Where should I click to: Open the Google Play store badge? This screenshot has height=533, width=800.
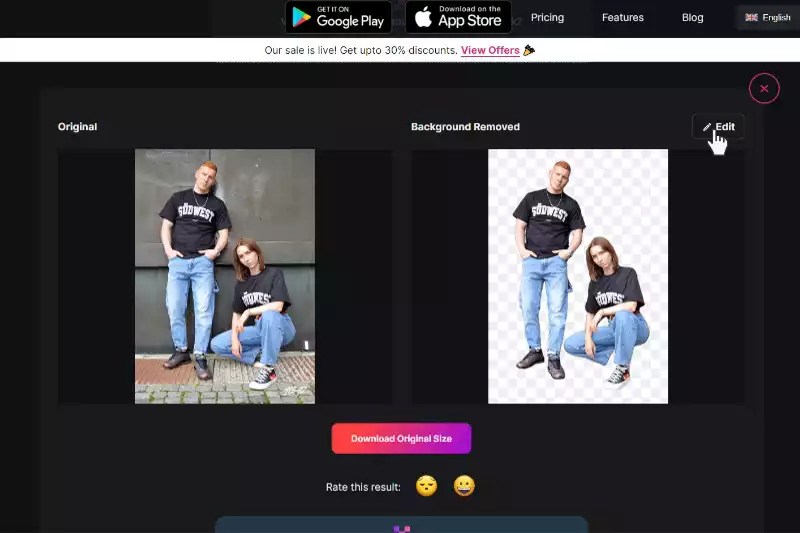point(338,17)
